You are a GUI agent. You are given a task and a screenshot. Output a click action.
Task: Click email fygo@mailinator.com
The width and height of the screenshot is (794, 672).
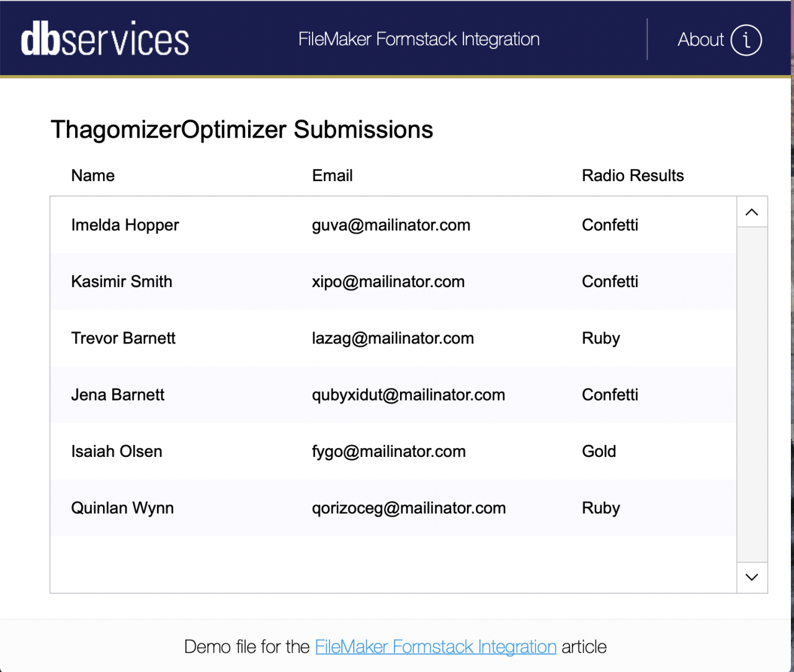388,452
